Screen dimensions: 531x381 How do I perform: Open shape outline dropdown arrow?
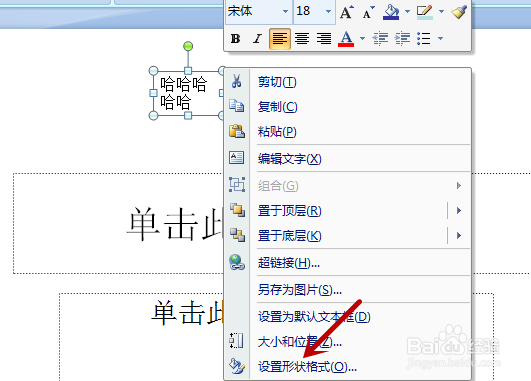(441, 12)
